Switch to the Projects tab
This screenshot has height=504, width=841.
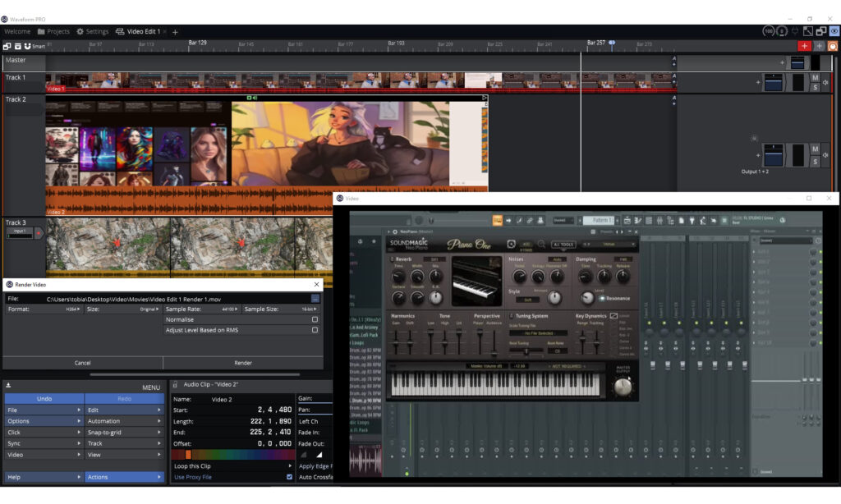[53, 32]
